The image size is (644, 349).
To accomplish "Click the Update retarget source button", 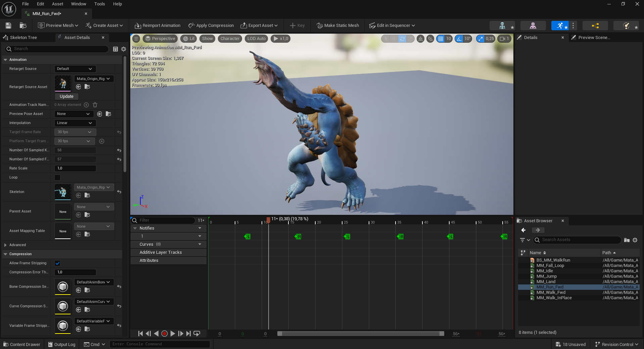I will pos(66,96).
